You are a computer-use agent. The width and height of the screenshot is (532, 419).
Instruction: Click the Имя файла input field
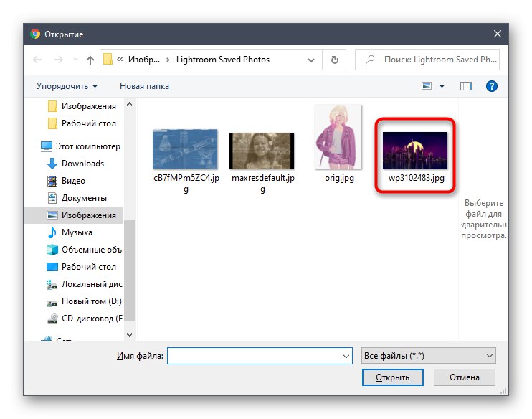[x=260, y=356]
